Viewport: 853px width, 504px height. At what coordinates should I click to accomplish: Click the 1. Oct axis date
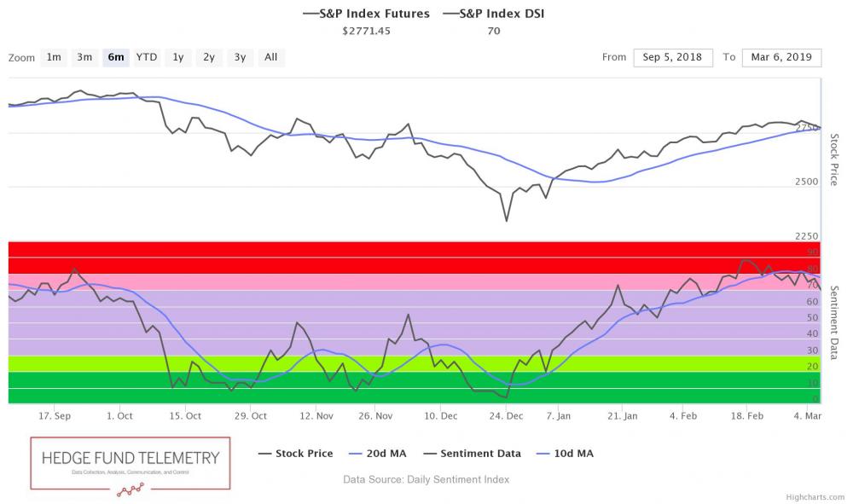point(119,416)
